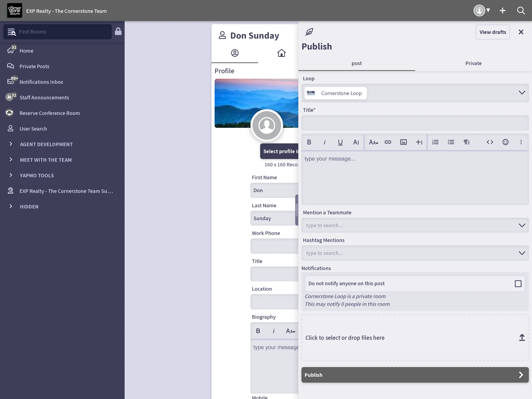
Task: Open Biography font size dropdown
Action: pos(291,331)
